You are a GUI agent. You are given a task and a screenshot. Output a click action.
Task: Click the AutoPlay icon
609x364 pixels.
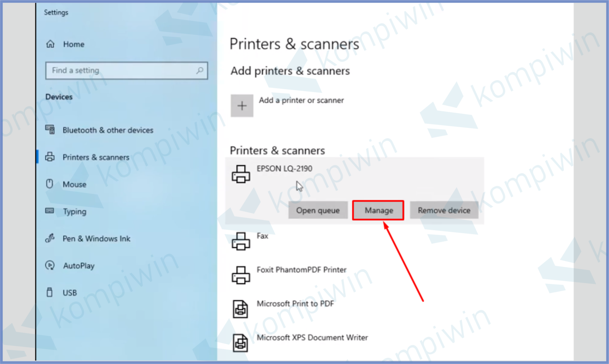(50, 266)
